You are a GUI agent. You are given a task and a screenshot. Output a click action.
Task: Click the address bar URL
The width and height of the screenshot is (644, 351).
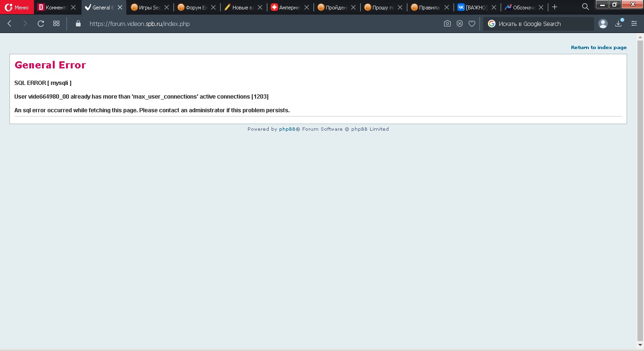click(140, 24)
